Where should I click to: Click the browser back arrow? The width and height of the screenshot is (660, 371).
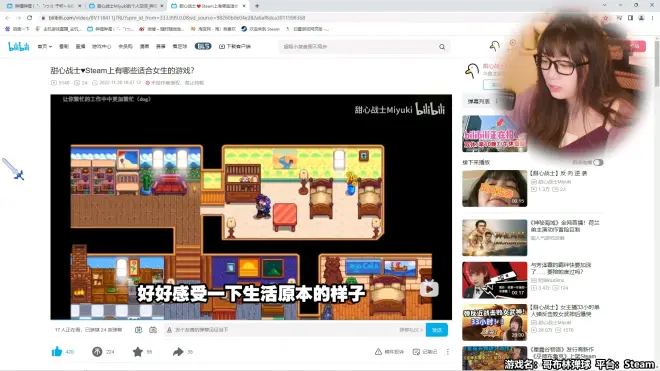click(x=7, y=18)
